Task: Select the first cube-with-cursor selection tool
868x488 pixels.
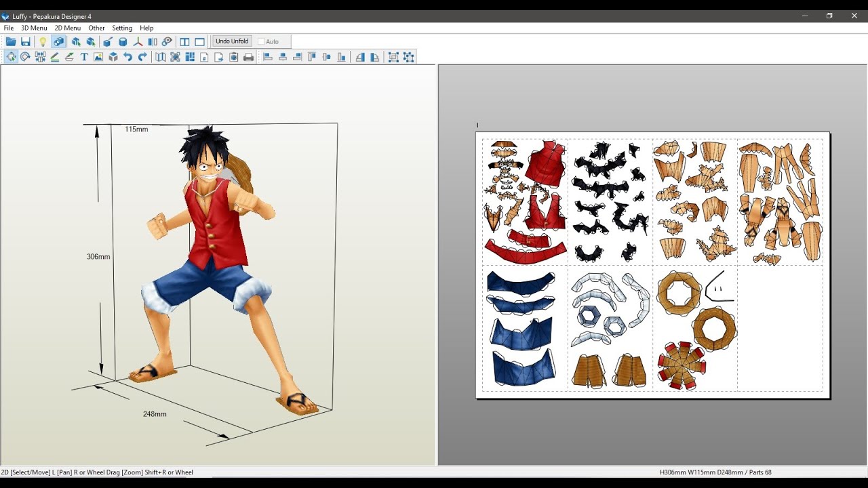Action: point(76,41)
